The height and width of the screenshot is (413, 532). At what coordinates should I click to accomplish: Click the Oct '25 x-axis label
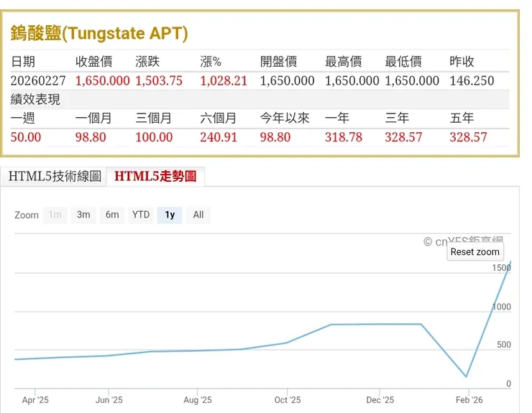point(287,400)
